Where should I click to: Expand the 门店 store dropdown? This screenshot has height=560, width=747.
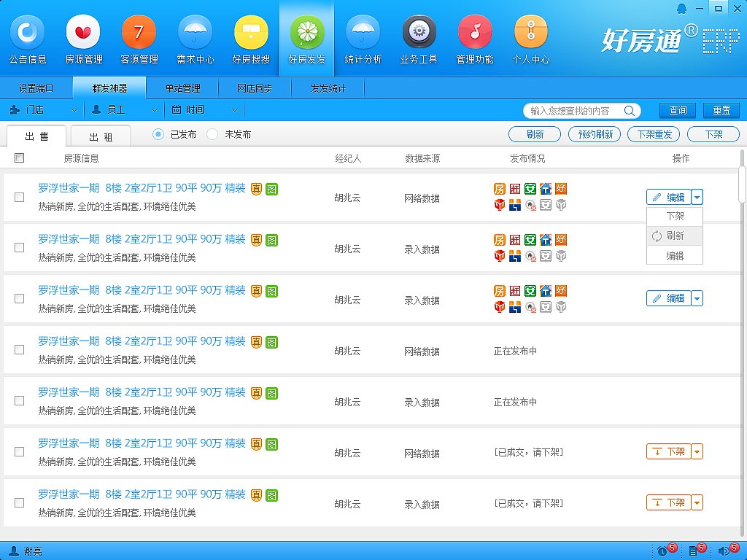(44, 110)
